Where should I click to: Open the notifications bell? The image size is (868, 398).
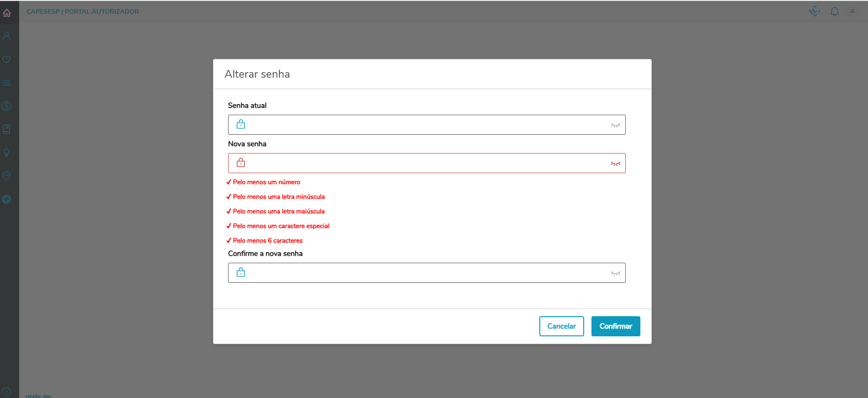coord(835,12)
